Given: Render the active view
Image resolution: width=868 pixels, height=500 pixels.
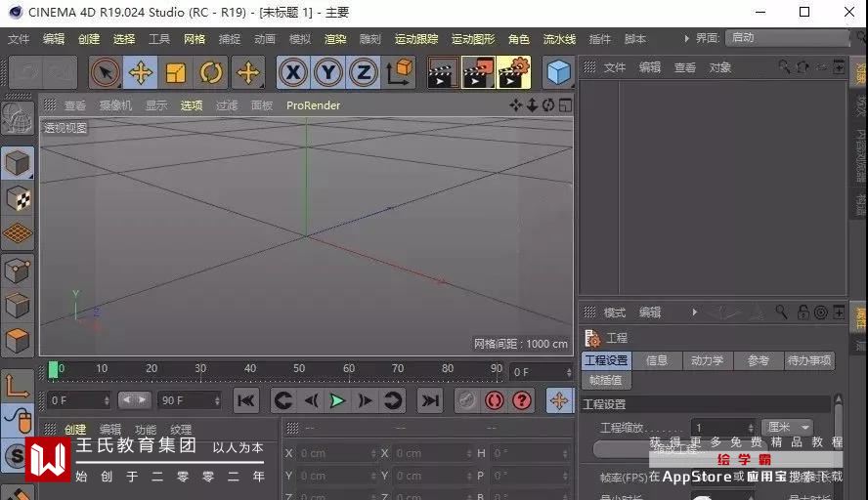Looking at the screenshot, I should coord(442,72).
